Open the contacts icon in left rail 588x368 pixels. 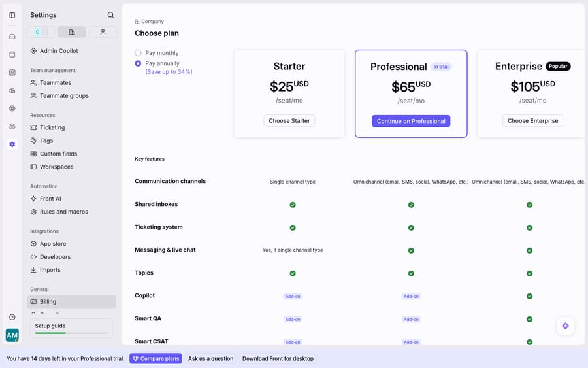click(12, 73)
